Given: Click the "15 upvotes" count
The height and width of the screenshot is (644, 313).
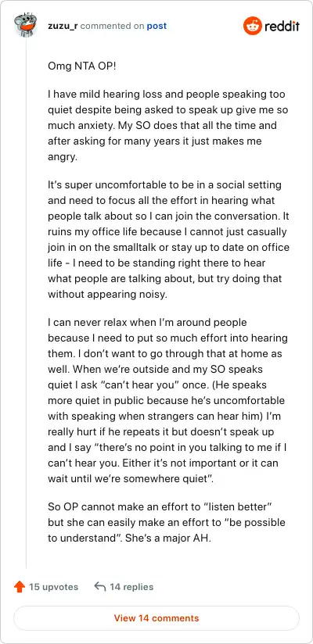Looking at the screenshot, I should [53, 586].
